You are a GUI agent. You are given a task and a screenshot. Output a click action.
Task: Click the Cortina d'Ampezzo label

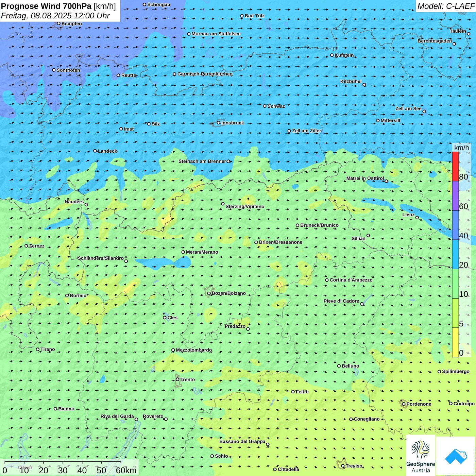coord(351,280)
